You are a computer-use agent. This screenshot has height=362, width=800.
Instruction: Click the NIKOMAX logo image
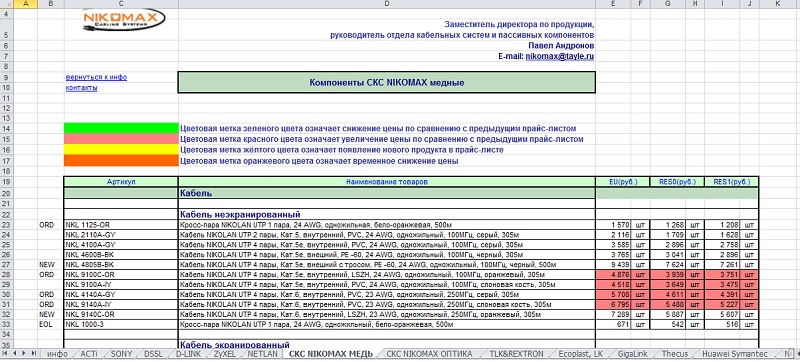tap(124, 19)
